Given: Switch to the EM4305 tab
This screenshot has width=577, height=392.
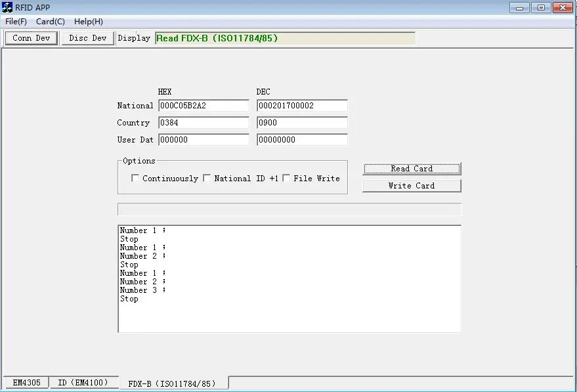Looking at the screenshot, I should 26,382.
